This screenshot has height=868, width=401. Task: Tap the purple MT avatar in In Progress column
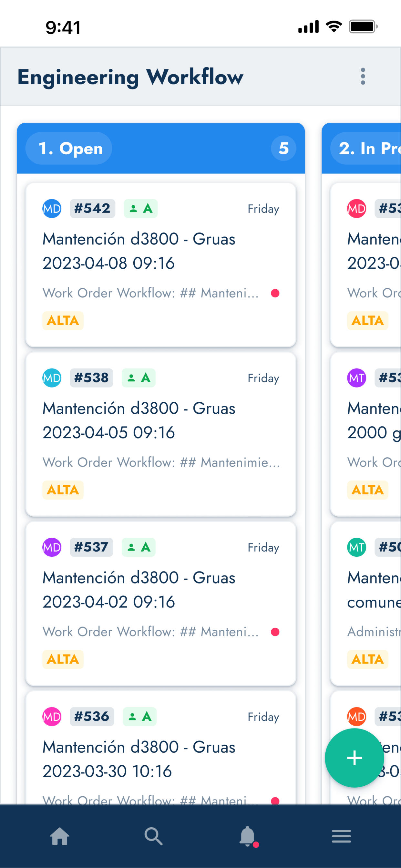pyautogui.click(x=356, y=378)
